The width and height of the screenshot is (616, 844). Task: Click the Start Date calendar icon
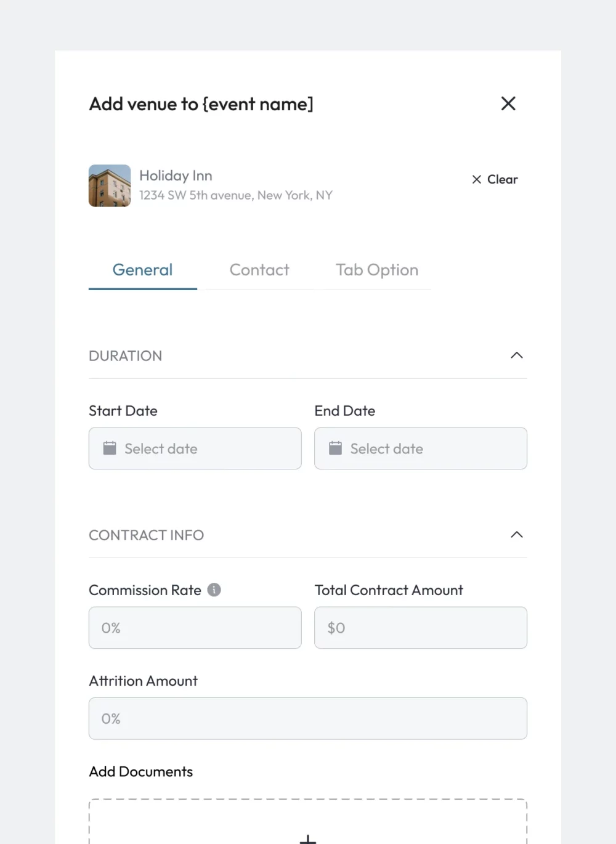[110, 448]
